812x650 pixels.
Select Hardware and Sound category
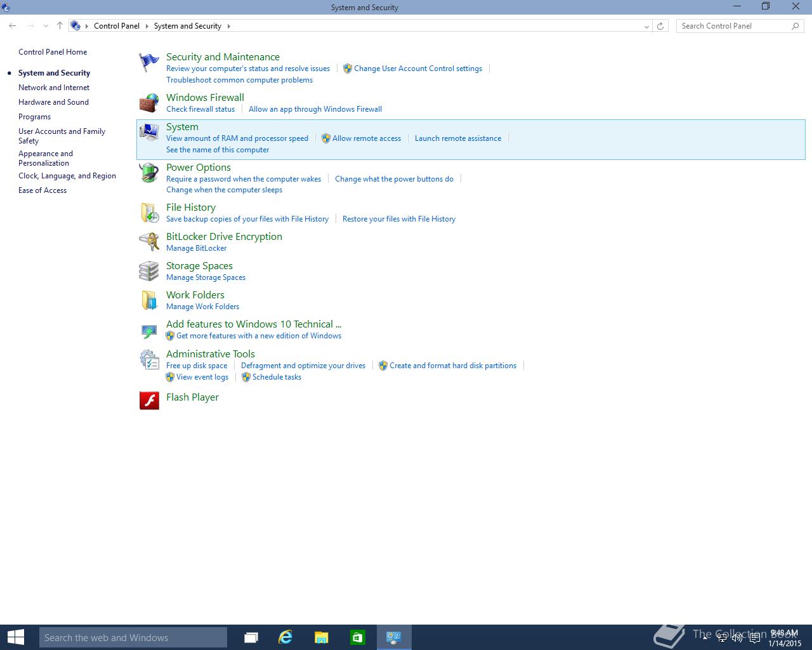click(x=53, y=102)
